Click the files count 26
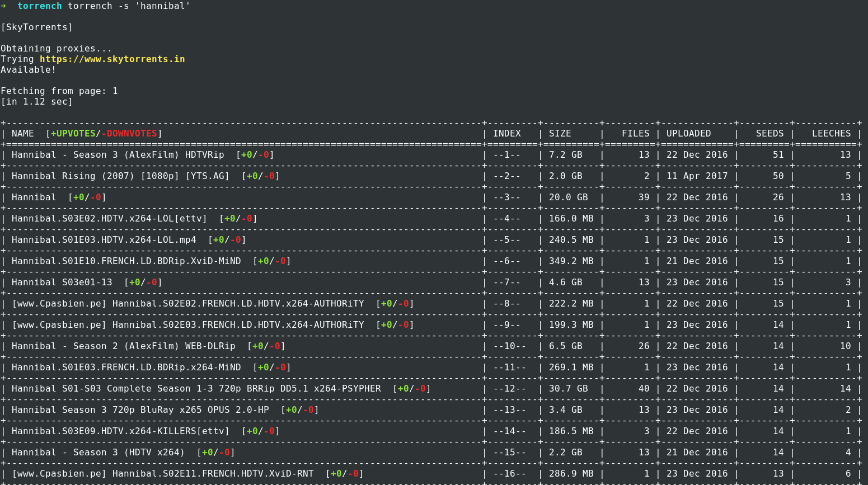Screen dimensions: 868x485 click(x=644, y=346)
